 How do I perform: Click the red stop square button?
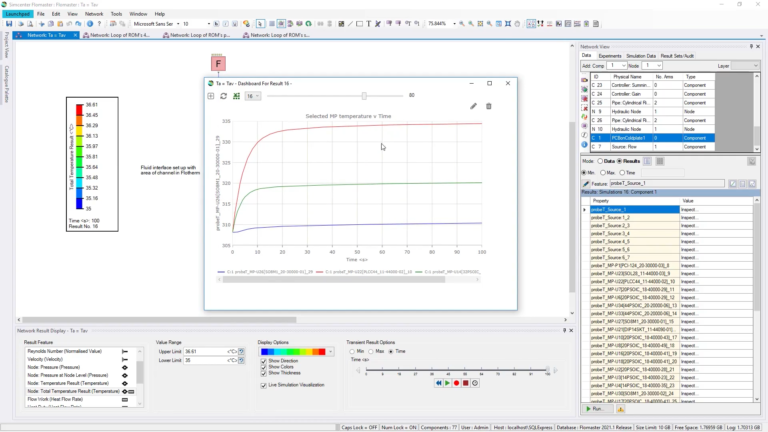[466, 383]
